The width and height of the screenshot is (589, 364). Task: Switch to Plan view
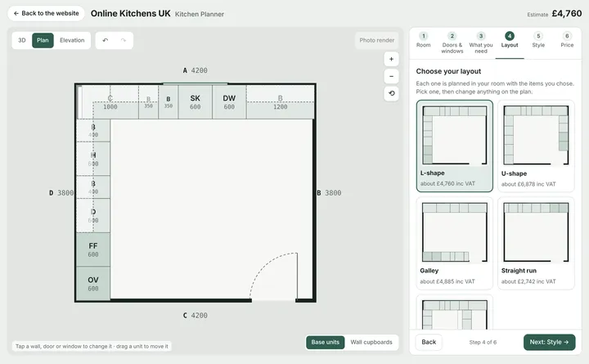[x=43, y=40]
